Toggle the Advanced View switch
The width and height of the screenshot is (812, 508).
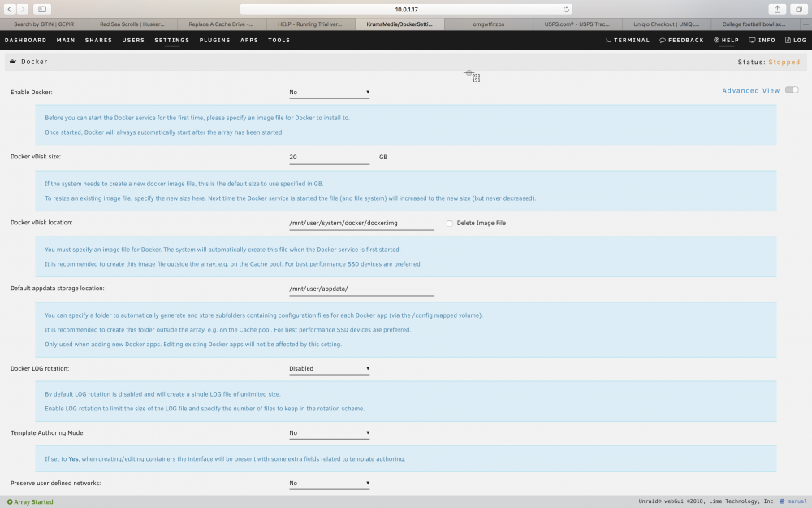[x=792, y=89]
